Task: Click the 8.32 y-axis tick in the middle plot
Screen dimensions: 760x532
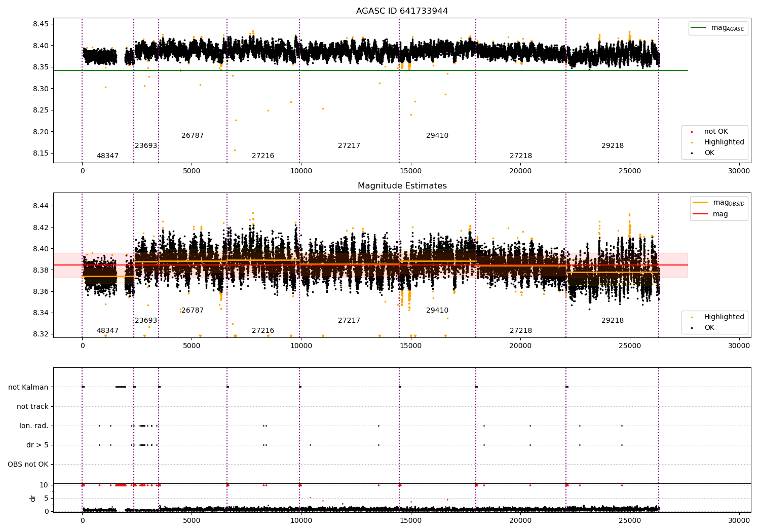Action: (x=40, y=334)
